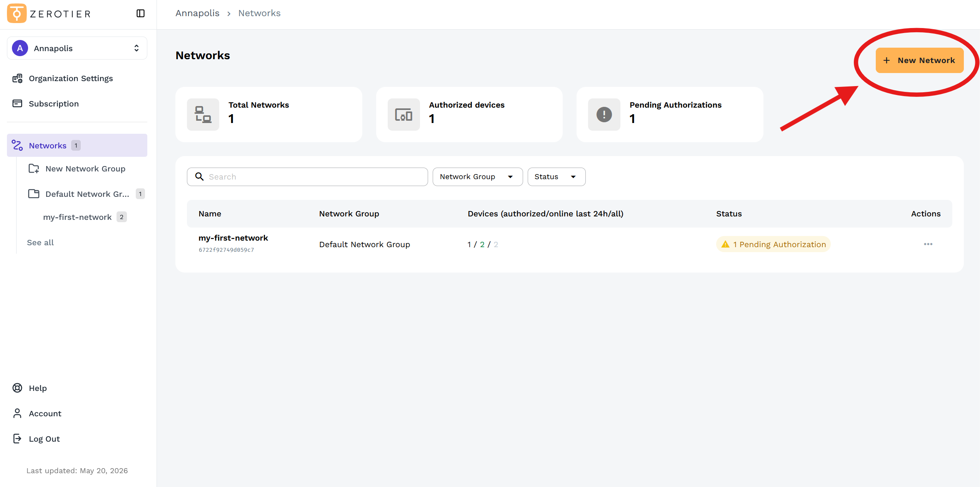The image size is (980, 487).
Task: Click the search magnifier icon
Action: pyautogui.click(x=199, y=176)
